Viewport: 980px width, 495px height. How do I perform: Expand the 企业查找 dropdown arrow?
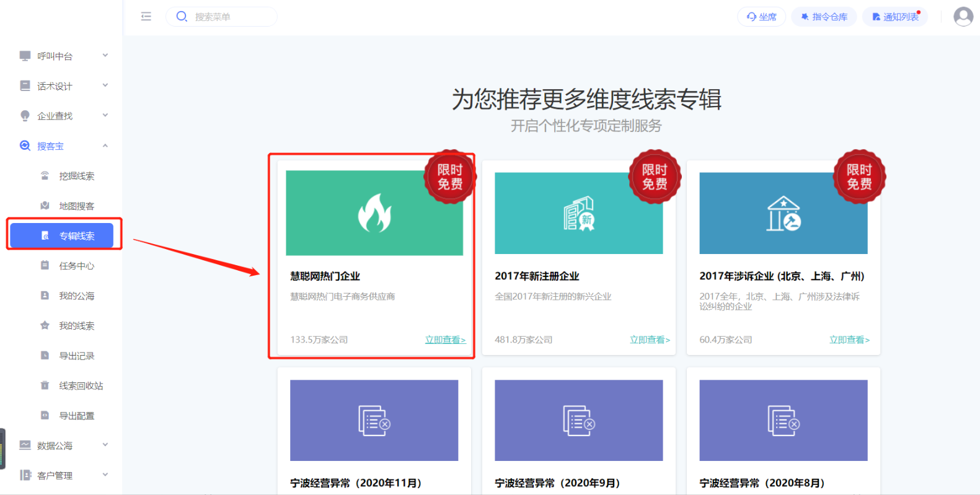tap(105, 115)
